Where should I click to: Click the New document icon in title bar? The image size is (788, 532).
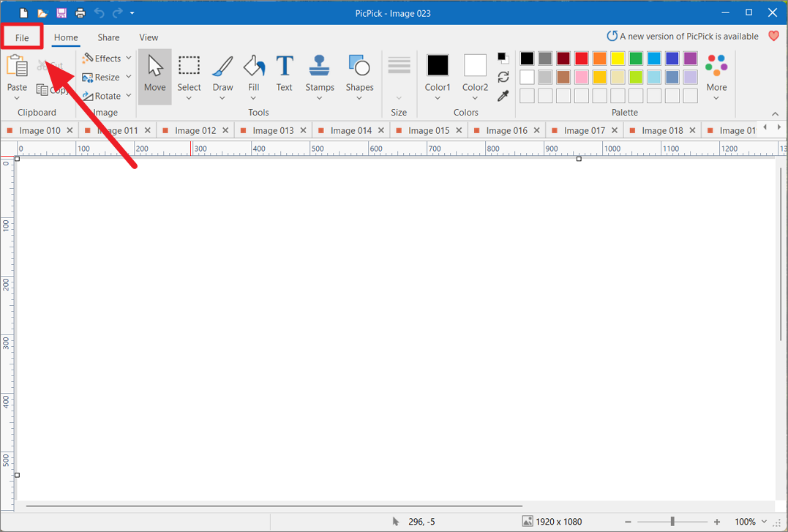click(23, 13)
